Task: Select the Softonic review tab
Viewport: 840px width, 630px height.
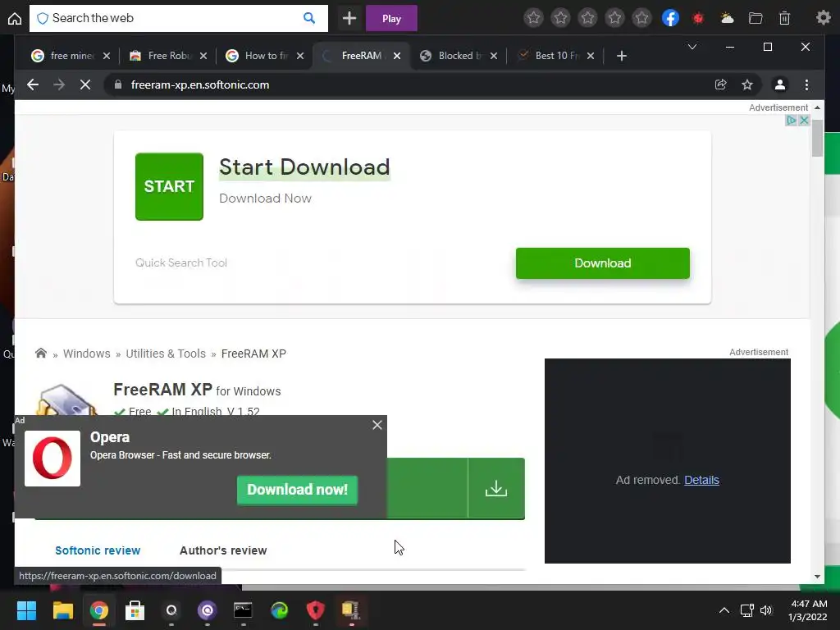Action: point(98,550)
